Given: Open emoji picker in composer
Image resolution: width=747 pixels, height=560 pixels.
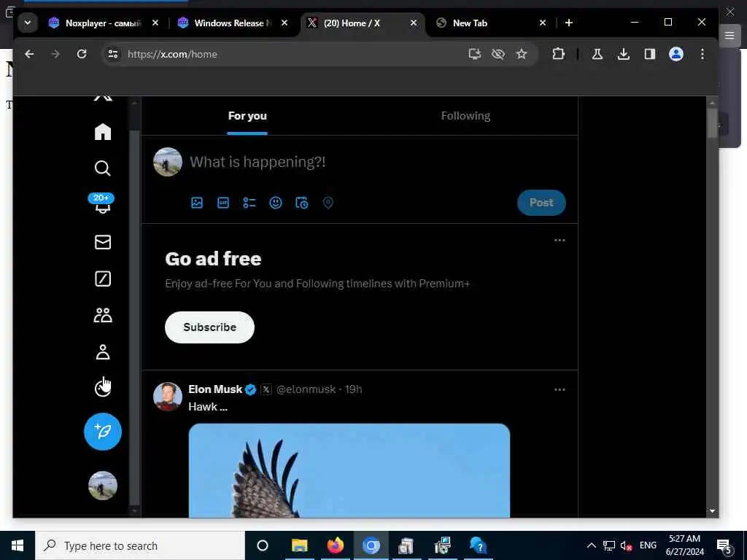Looking at the screenshot, I should point(275,203).
